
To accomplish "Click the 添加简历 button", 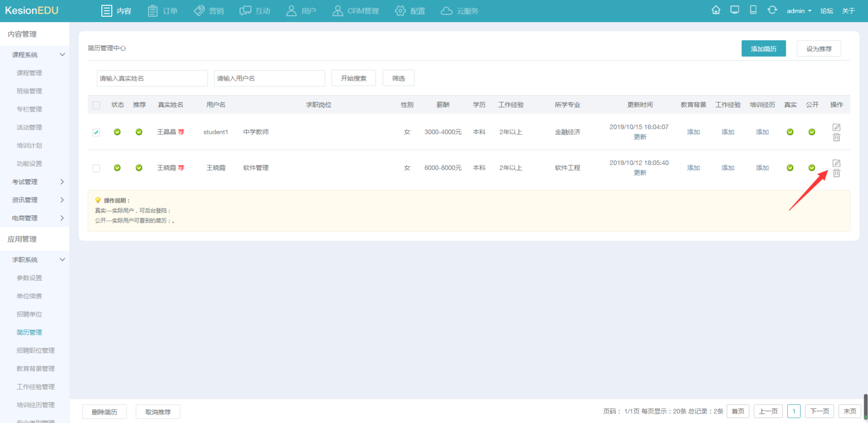I will (x=763, y=49).
